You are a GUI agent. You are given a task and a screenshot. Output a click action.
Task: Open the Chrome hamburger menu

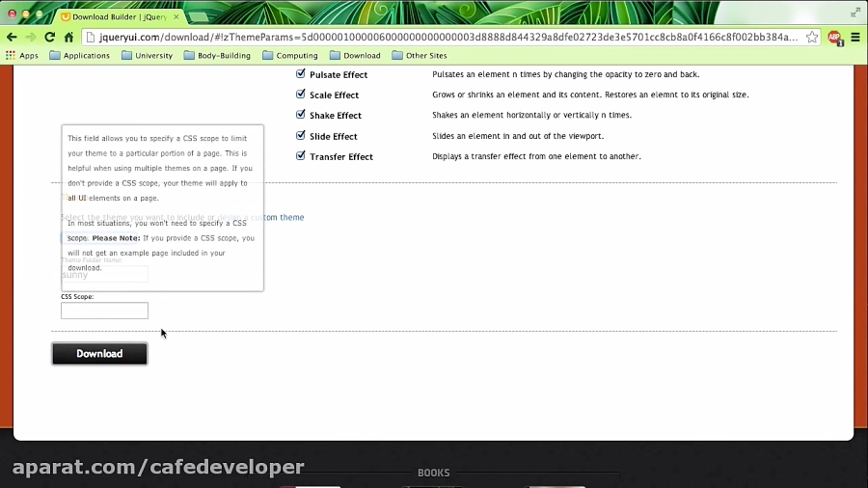(855, 37)
